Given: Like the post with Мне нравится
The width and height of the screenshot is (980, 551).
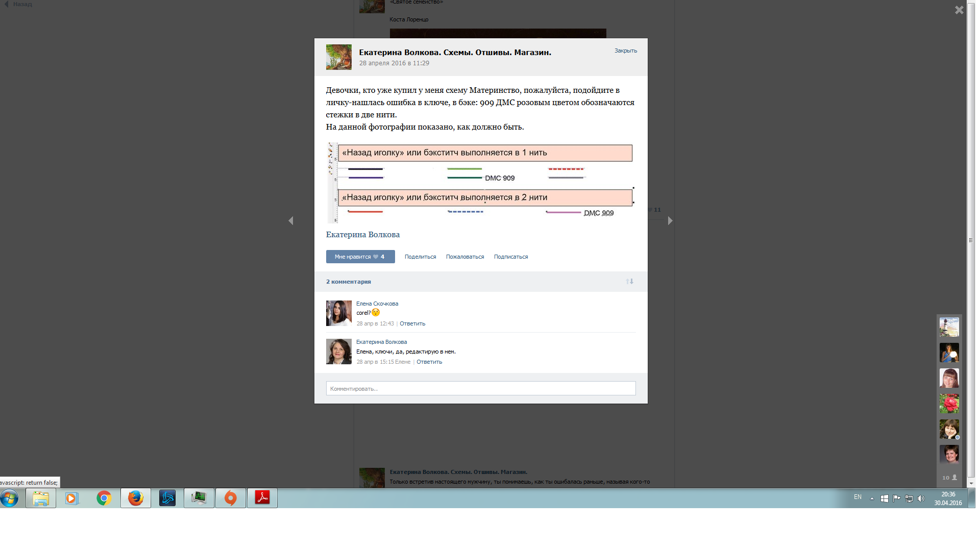Looking at the screenshot, I should pos(360,257).
